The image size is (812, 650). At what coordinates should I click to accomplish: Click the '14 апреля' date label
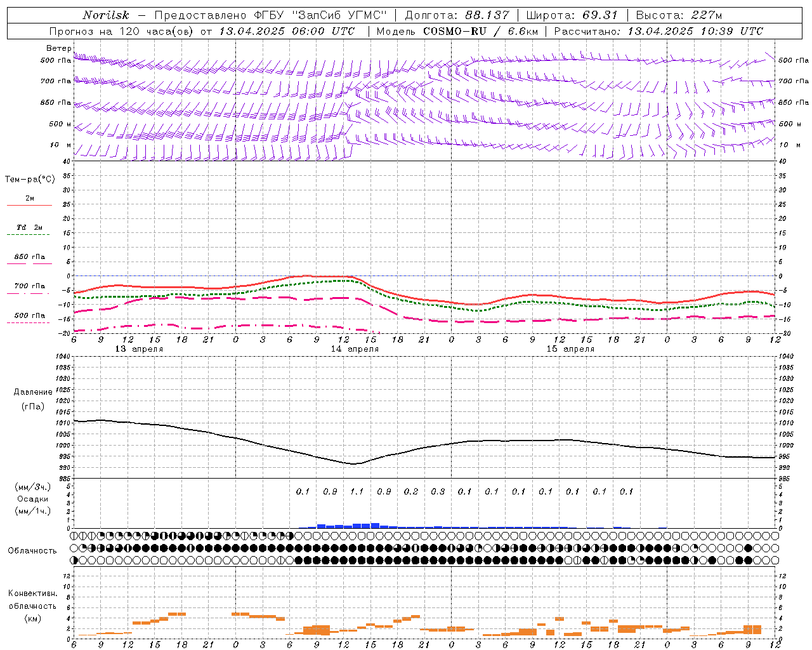pyautogui.click(x=355, y=349)
